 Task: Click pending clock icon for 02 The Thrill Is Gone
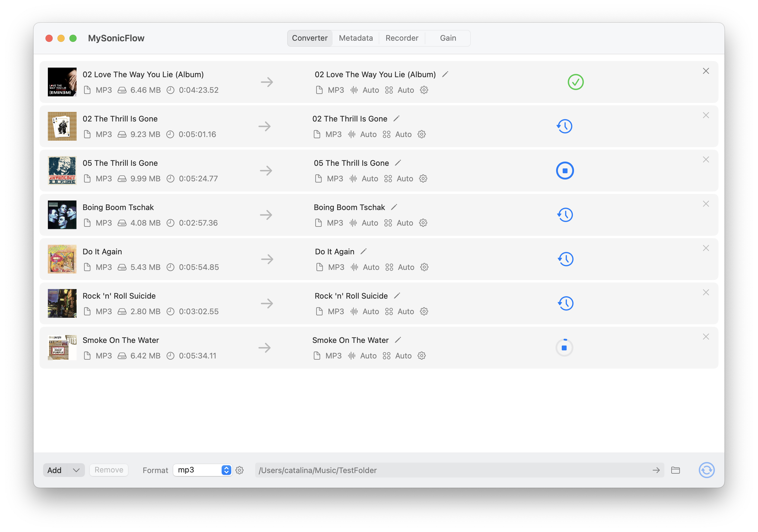564,126
